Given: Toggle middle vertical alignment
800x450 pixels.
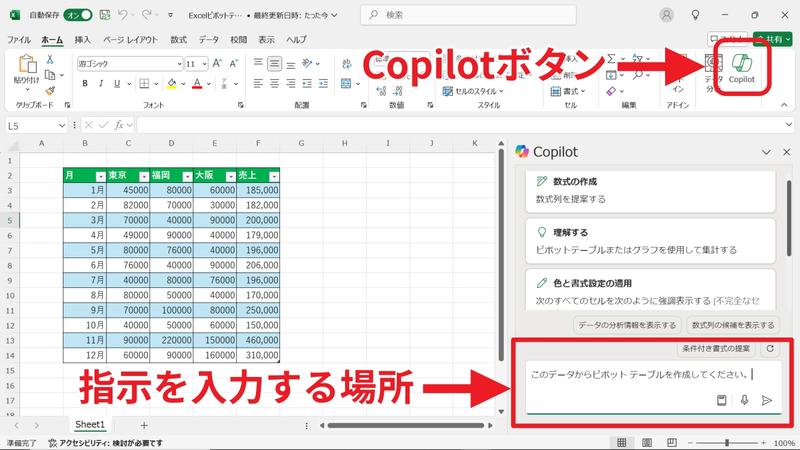Looking at the screenshot, I should 274,64.
